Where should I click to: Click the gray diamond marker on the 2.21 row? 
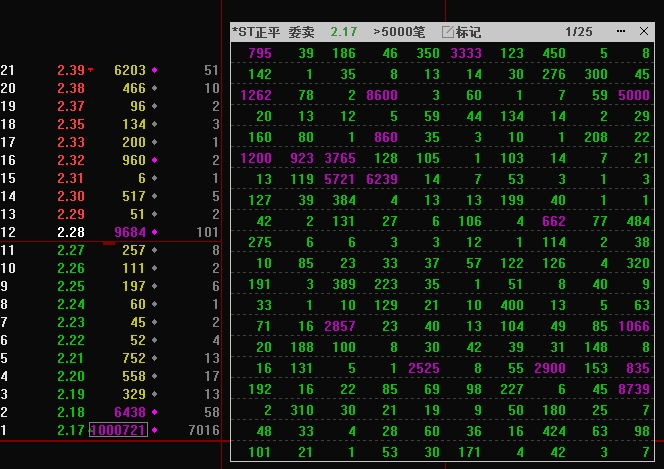pyautogui.click(x=155, y=358)
